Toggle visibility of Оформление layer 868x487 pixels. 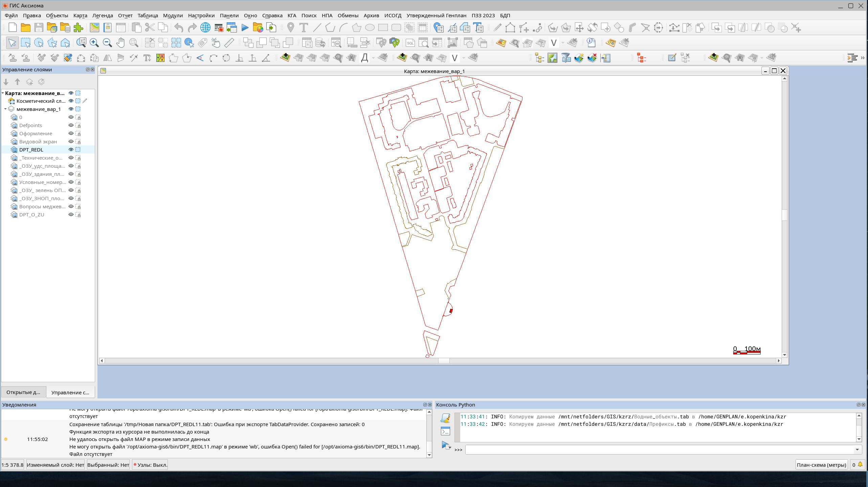71,133
